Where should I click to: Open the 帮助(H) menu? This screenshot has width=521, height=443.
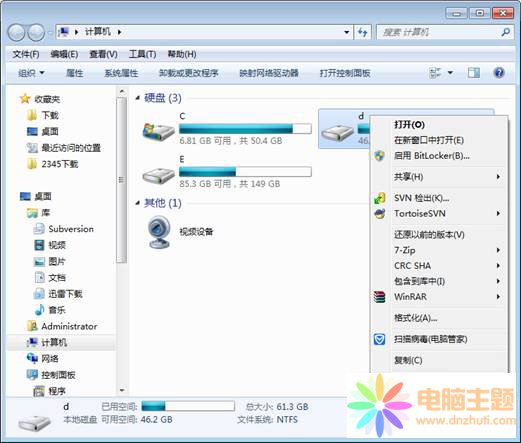[x=182, y=54]
